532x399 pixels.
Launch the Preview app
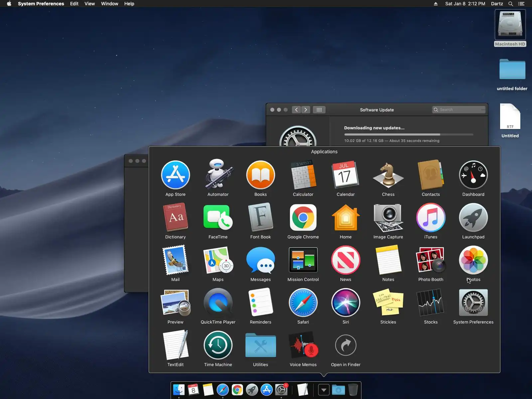coord(176,303)
